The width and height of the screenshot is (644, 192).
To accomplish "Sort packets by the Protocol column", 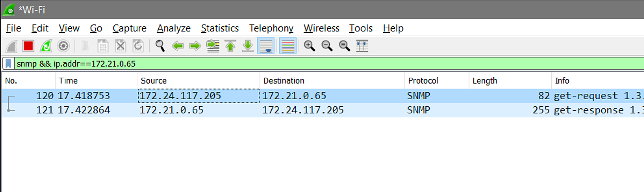I will coord(423,81).
